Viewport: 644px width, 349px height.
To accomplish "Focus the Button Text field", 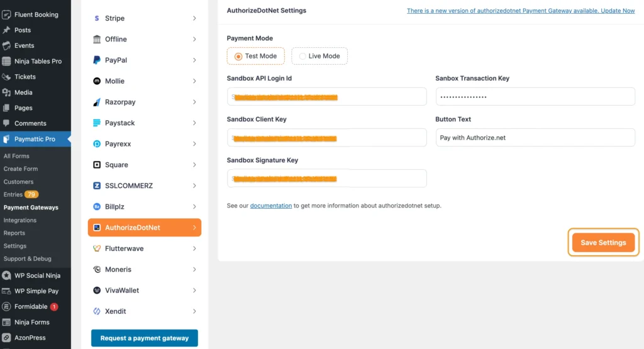I will pos(535,138).
